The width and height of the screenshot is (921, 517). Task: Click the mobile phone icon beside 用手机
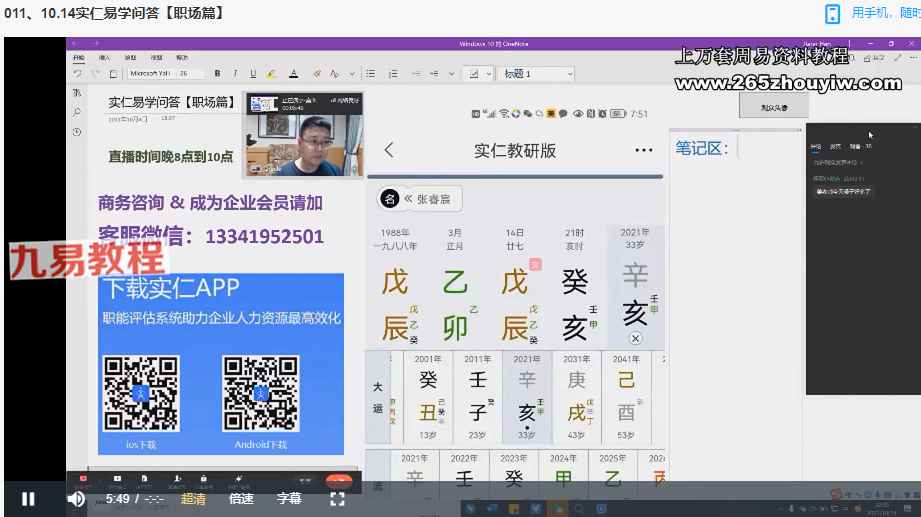(x=832, y=13)
